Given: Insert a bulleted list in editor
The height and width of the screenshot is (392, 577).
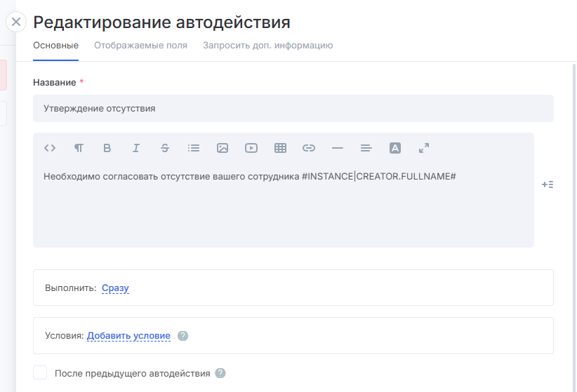Looking at the screenshot, I should pos(194,148).
